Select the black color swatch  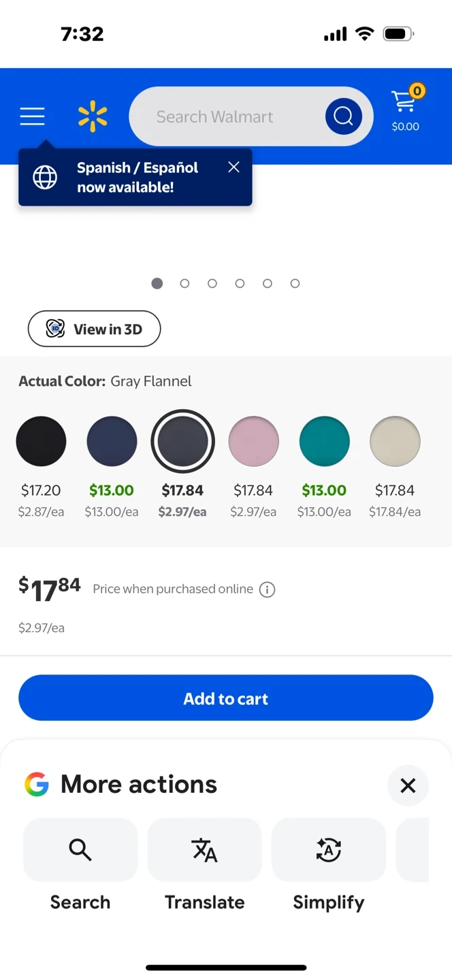point(42,442)
